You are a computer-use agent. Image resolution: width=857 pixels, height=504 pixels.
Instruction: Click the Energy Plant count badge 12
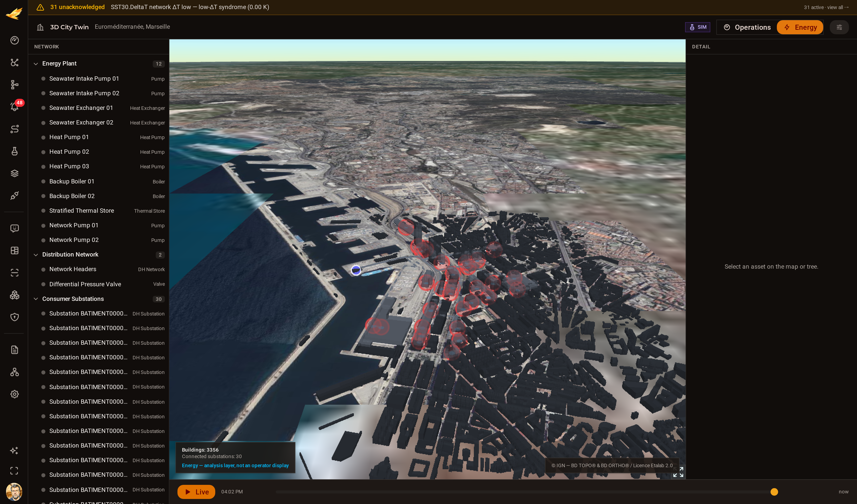(159, 64)
